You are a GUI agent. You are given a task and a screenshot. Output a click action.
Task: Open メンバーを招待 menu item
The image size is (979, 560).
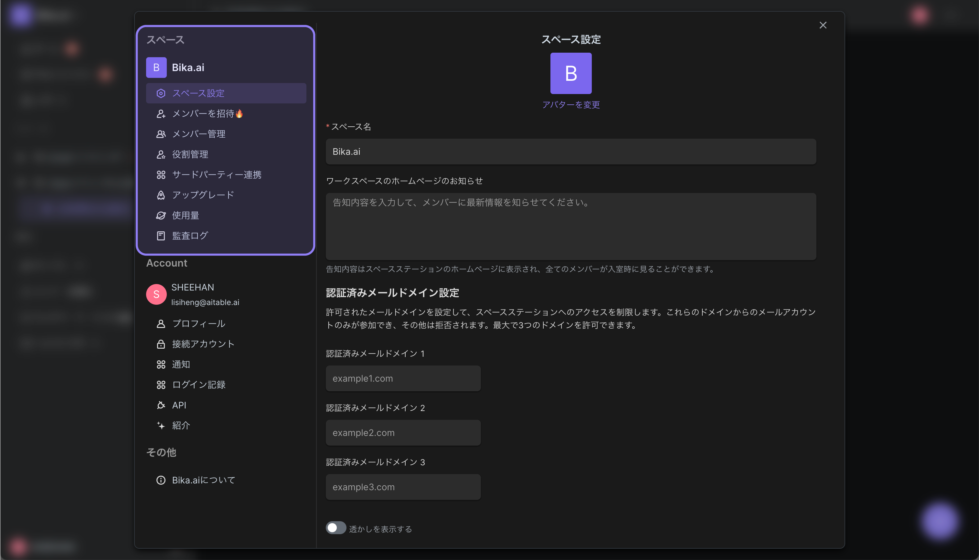(x=226, y=114)
